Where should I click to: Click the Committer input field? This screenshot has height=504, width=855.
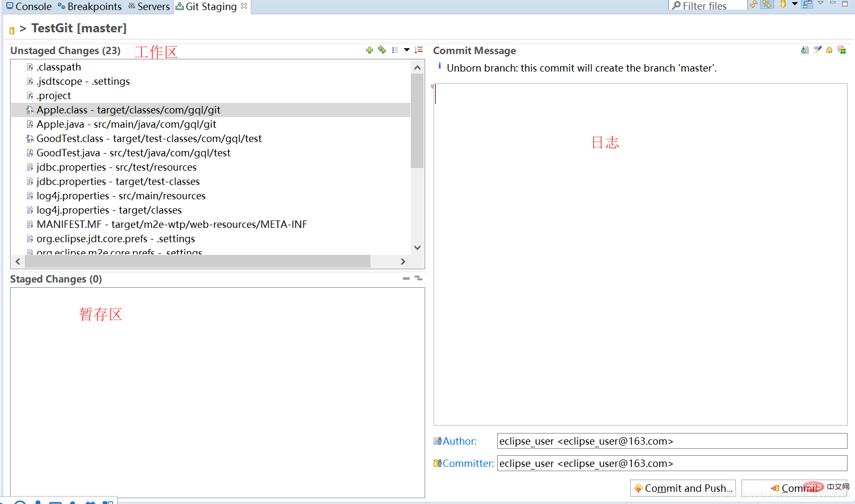(672, 463)
